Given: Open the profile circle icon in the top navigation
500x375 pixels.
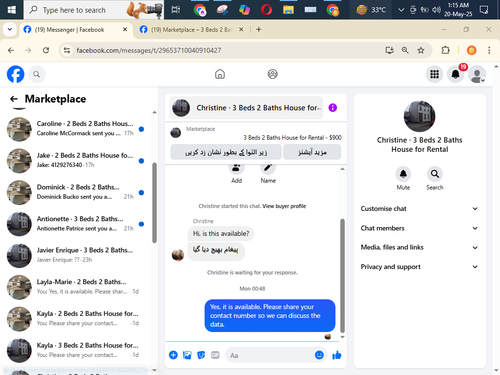Looking at the screenshot, I should (273, 74).
